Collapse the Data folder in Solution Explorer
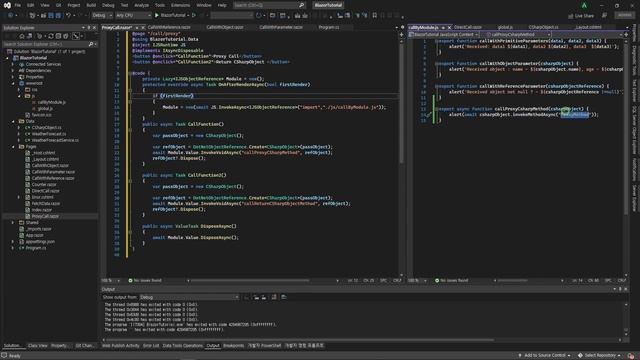The height and width of the screenshot is (360, 640). (13, 121)
